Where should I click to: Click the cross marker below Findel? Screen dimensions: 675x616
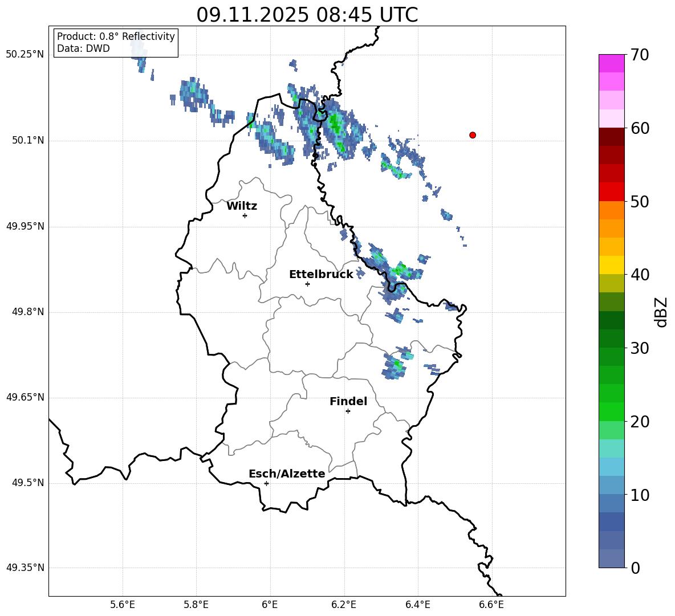[x=348, y=411]
